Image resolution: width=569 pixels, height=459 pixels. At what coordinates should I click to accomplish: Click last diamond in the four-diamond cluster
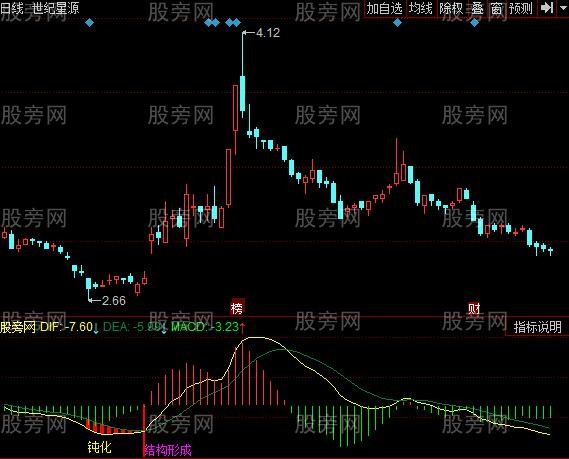[237, 23]
